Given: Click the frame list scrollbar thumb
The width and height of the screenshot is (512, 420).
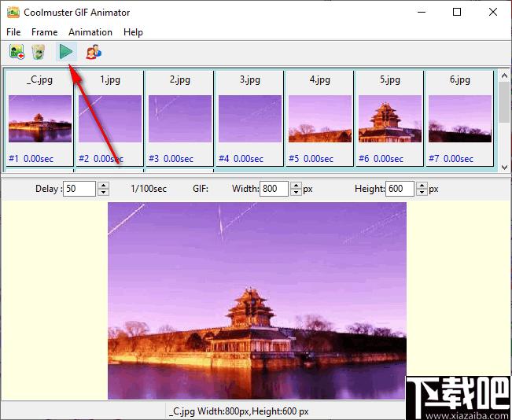Looking at the screenshot, I should tap(504, 102).
